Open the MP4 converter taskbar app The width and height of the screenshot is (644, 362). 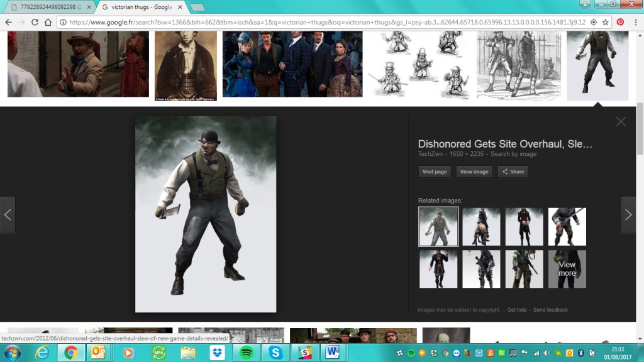[158, 353]
